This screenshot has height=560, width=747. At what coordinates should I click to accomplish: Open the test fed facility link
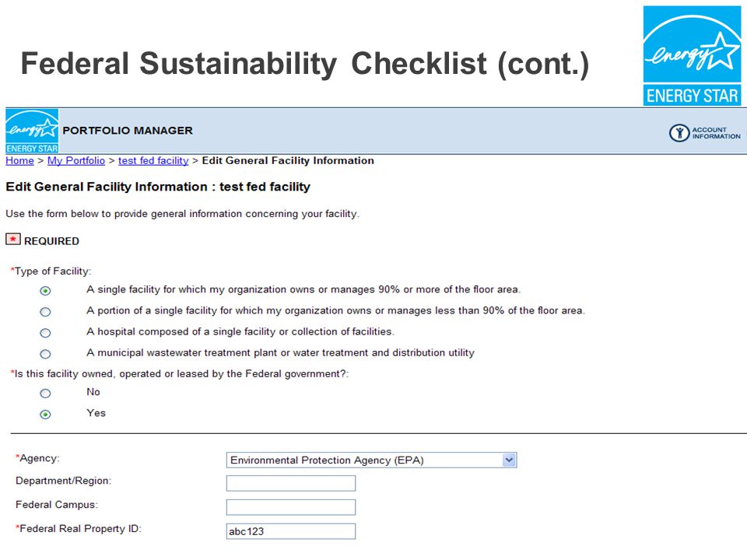[153, 160]
